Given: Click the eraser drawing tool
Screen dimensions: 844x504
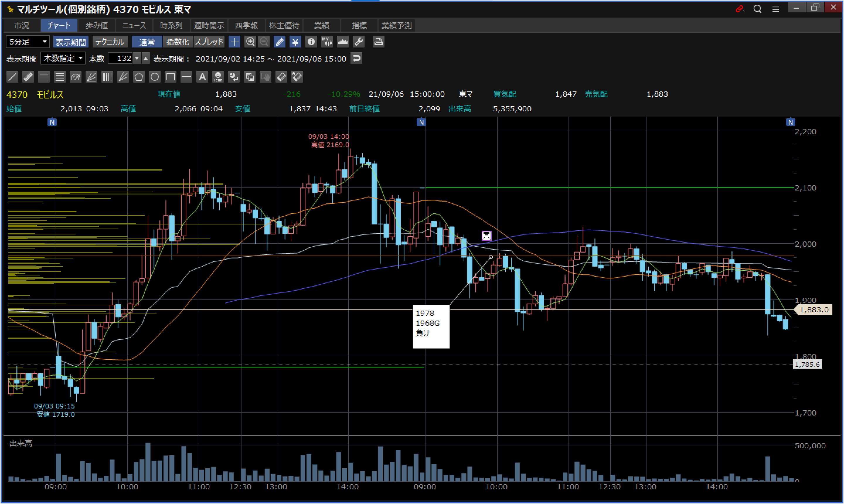Looking at the screenshot, I should click(281, 77).
